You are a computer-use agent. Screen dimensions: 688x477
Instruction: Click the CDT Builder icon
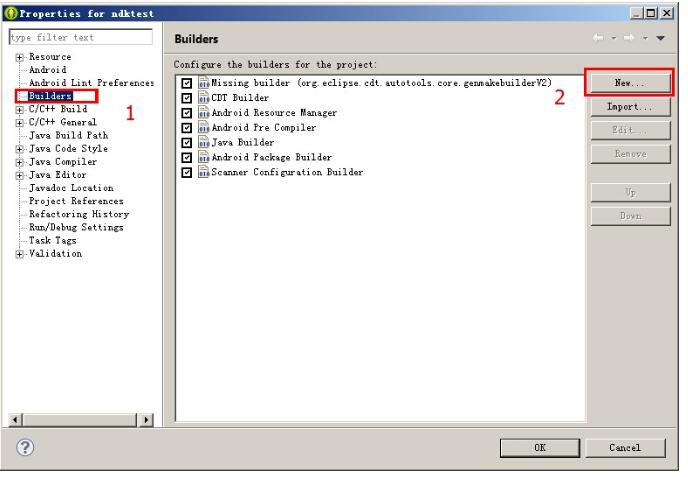coord(204,98)
